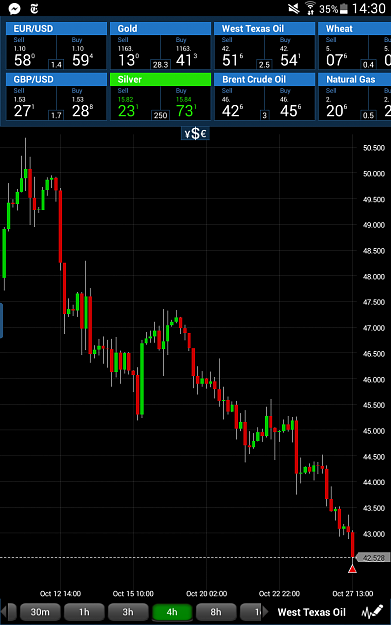Tap the 44.000 price axis label
The image size is (391, 625).
pos(374,482)
